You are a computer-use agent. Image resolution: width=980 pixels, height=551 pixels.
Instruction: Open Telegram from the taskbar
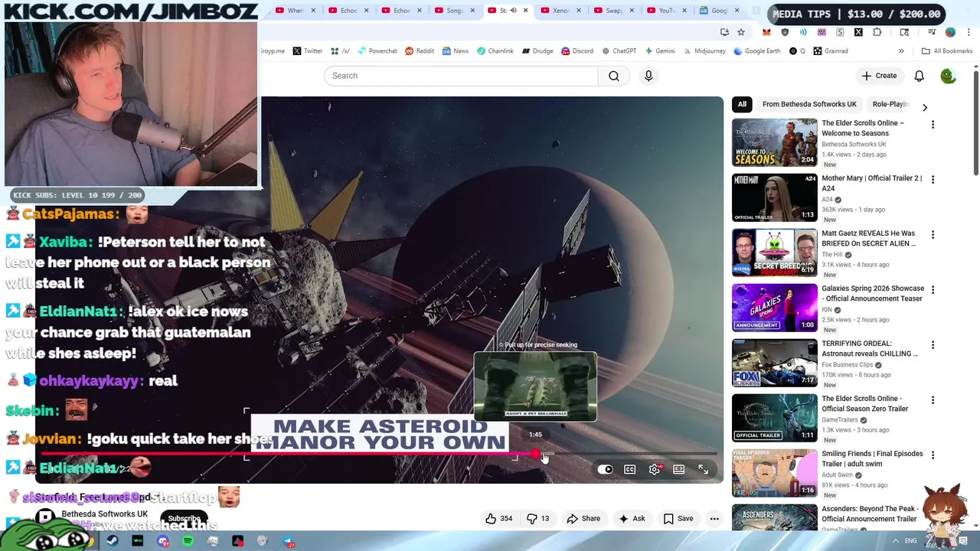289,541
